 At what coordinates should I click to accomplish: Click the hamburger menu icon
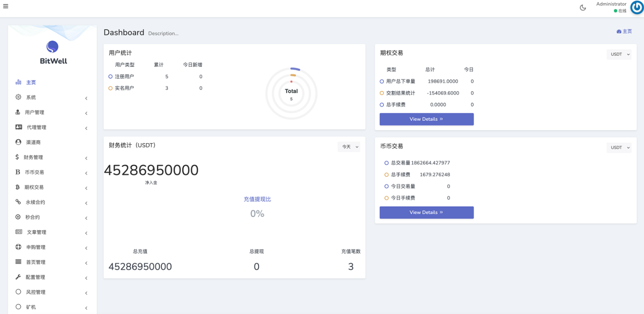tap(6, 6)
